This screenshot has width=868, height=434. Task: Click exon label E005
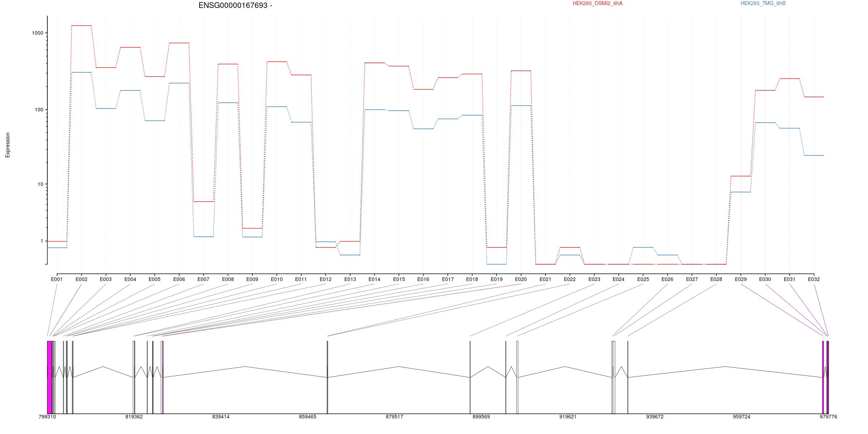pos(154,279)
